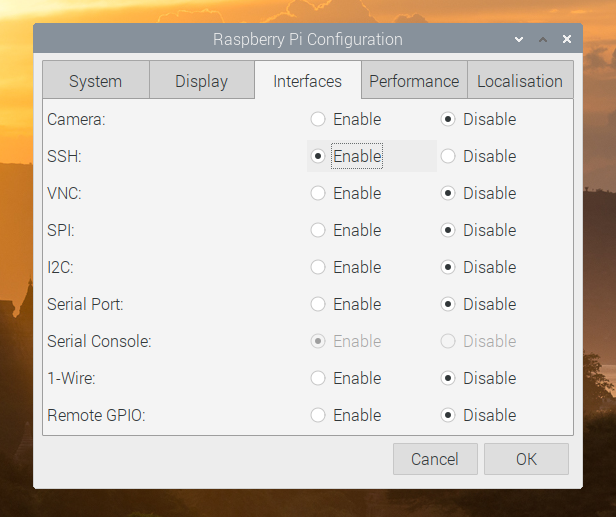Open the Localisation tab
Image resolution: width=616 pixels, height=517 pixels.
click(x=520, y=81)
